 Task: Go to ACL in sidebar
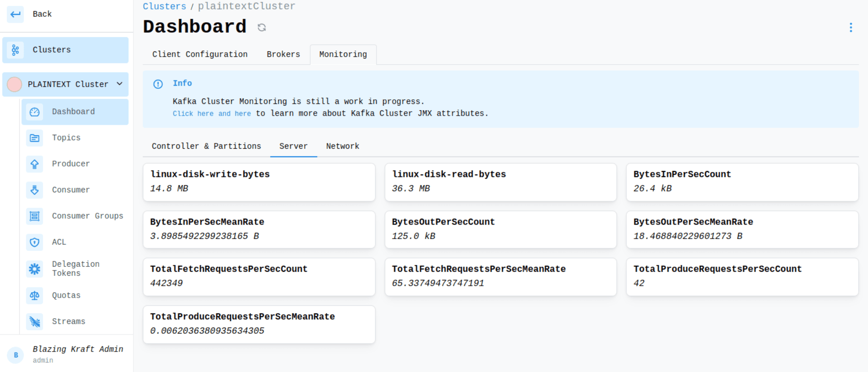(x=75, y=242)
